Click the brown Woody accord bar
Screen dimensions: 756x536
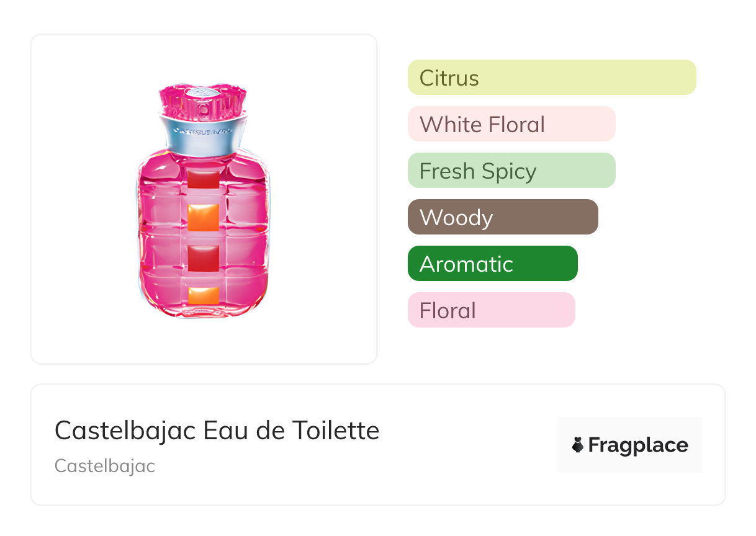click(502, 217)
